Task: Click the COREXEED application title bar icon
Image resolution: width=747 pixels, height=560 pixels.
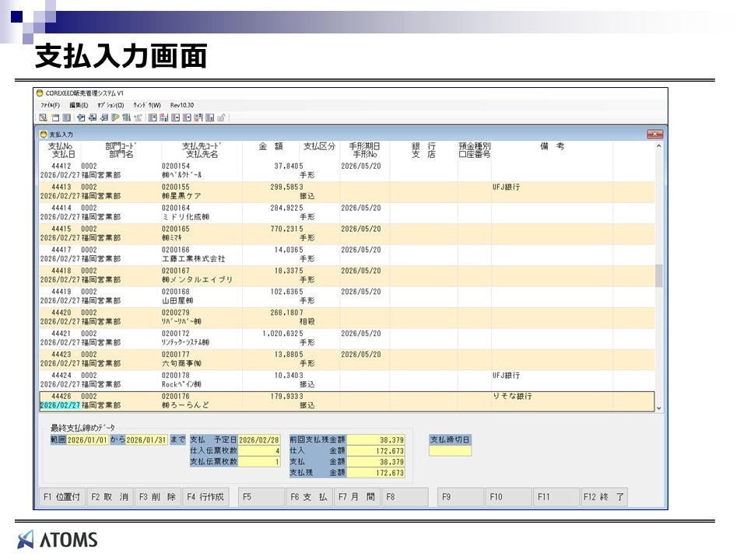Action: pyautogui.click(x=40, y=93)
